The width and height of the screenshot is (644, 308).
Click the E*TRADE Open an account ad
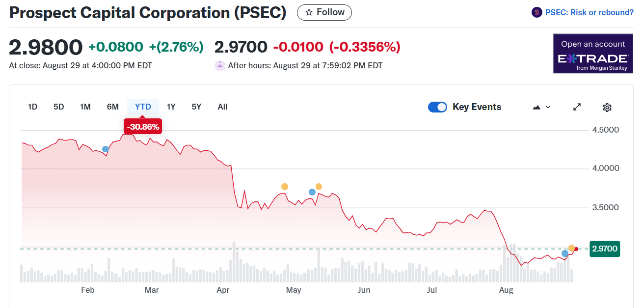[593, 54]
